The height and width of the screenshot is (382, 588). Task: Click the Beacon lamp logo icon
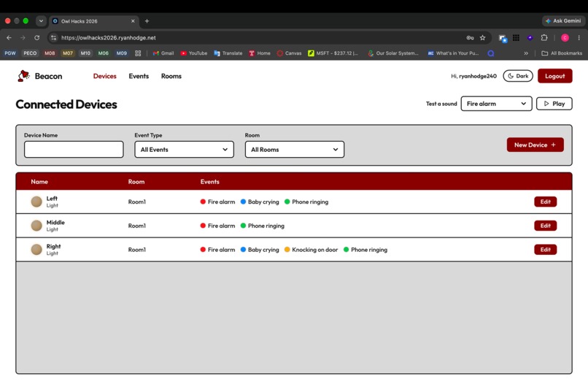(x=23, y=75)
